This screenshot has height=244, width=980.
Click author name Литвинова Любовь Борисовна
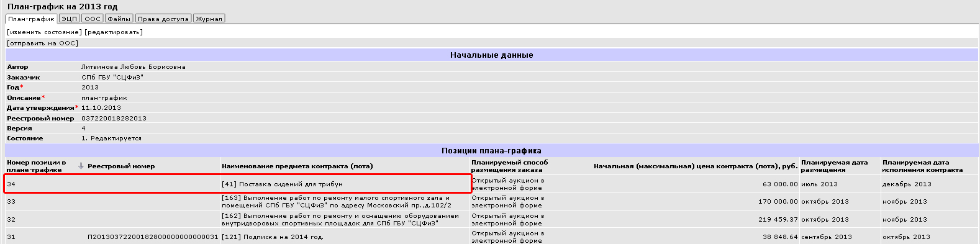click(134, 66)
